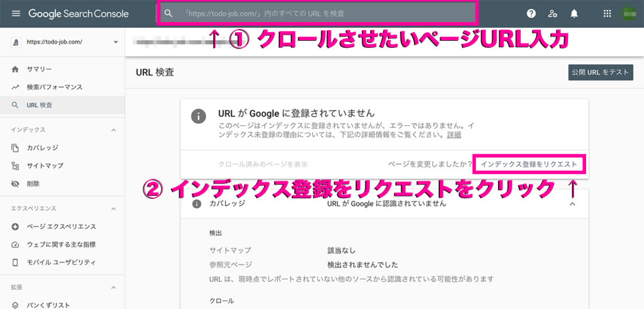The height and width of the screenshot is (309, 644).
Task: Open モバイル ユーザビリティ report
Action: (62, 262)
